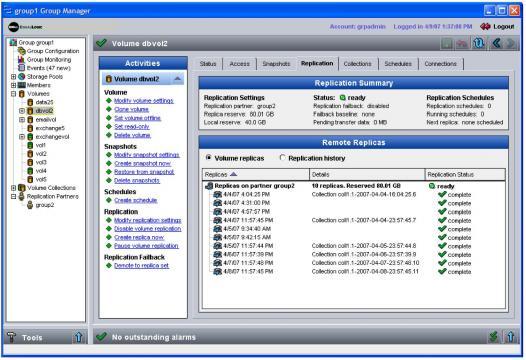Screen dimensions: 526x360
Task: Click the replica icon for 4/4/07 4:04:25 PM
Action: 218,194
